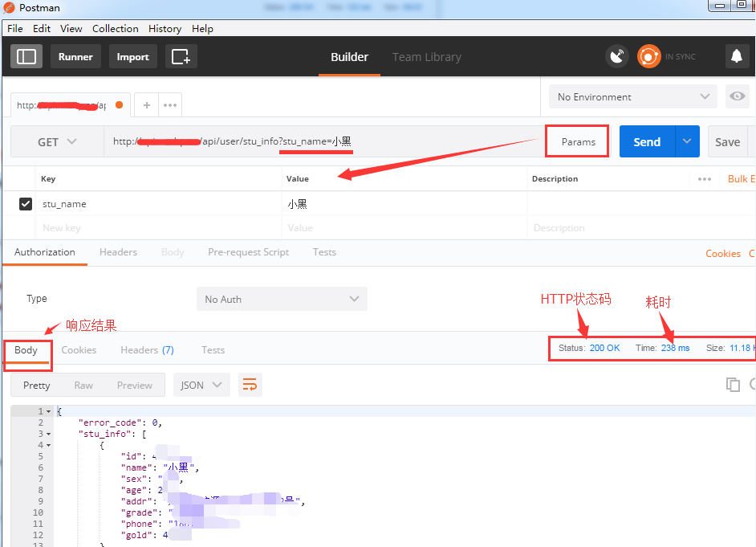Open the Collection menu
The image size is (756, 547).
click(x=115, y=28)
